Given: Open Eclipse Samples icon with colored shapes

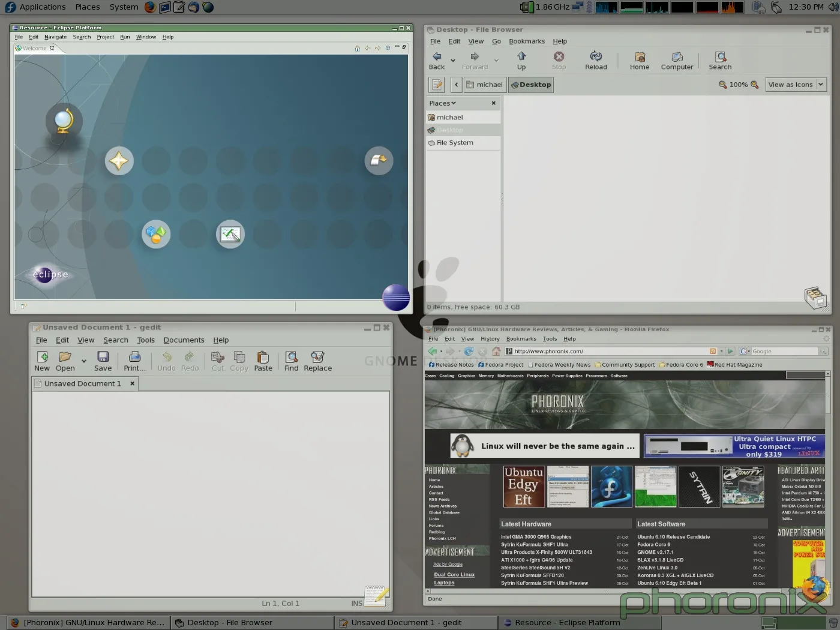Looking at the screenshot, I should click(x=156, y=234).
